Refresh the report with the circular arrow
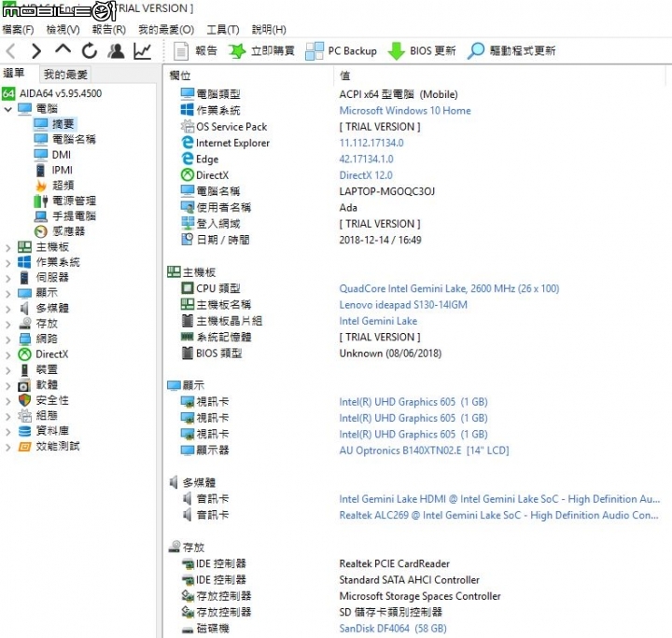The width and height of the screenshot is (672, 638). click(90, 51)
